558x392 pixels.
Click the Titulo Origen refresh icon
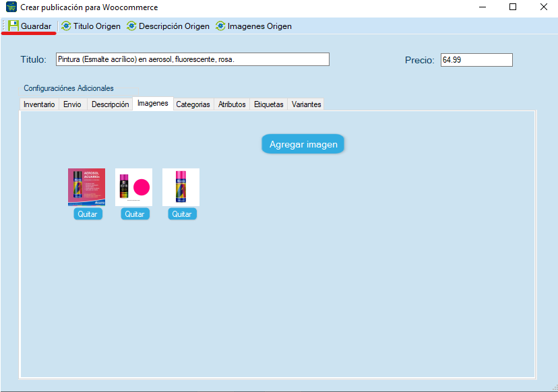(x=66, y=26)
